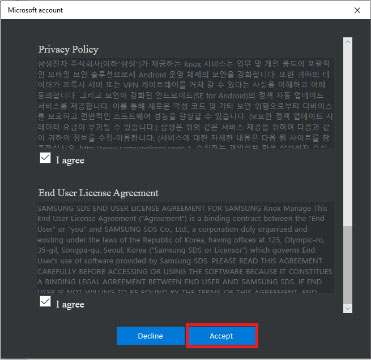Click the scrollbar down arrow
Viewport: 371px width, 360px height.
pyautogui.click(x=347, y=308)
